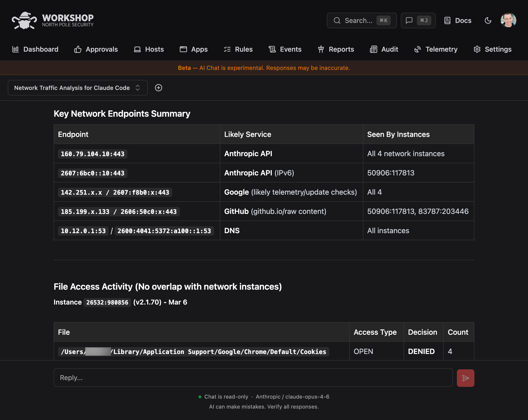
Task: Open the Dashboard view
Action: click(x=36, y=49)
